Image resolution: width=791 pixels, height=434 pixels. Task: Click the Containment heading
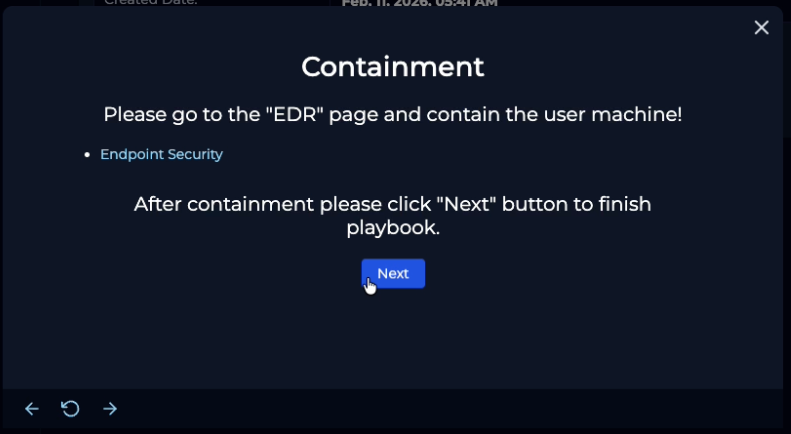coord(393,67)
